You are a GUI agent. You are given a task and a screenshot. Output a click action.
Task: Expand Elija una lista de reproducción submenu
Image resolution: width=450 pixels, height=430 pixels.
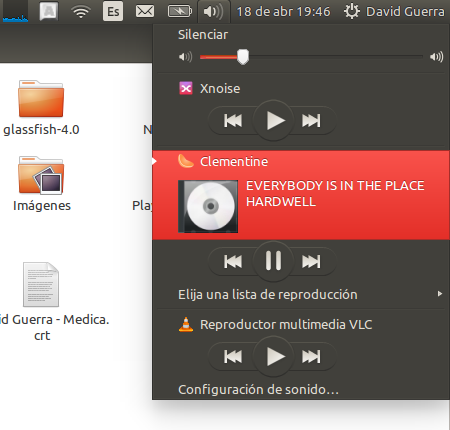[302, 294]
